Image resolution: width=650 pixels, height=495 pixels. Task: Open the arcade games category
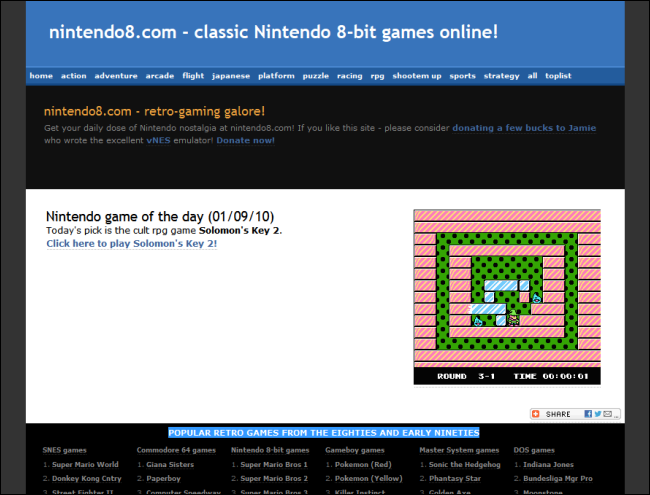pos(160,76)
